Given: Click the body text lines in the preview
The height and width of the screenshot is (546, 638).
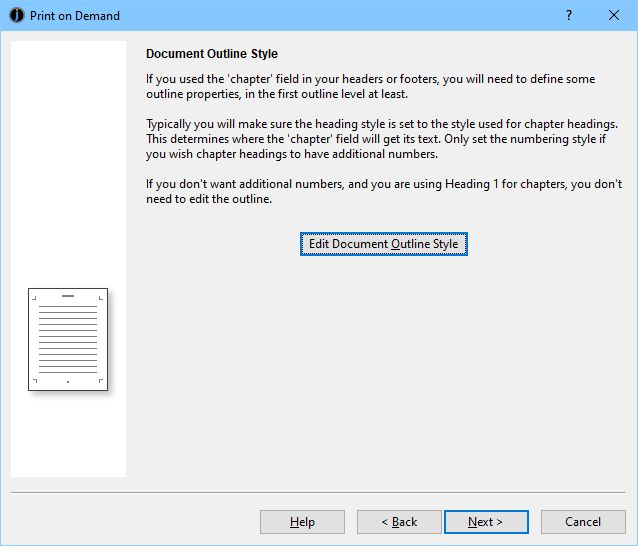Looking at the screenshot, I should point(68,338).
